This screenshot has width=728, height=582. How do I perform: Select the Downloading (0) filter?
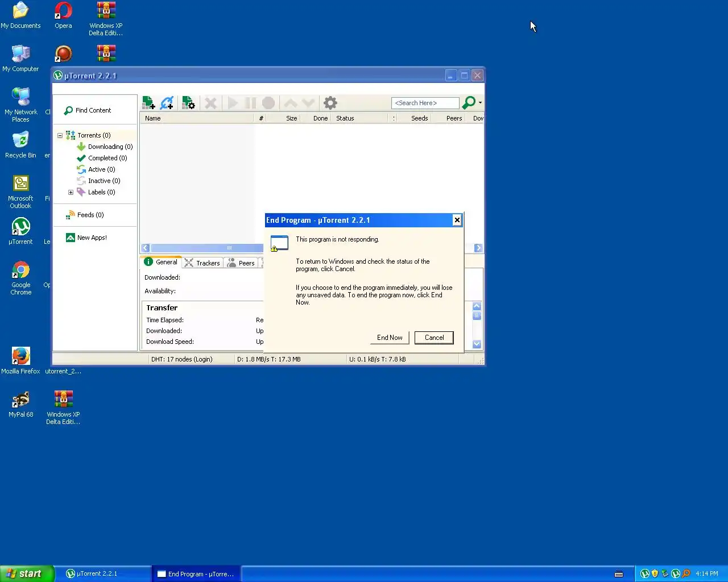110,147
